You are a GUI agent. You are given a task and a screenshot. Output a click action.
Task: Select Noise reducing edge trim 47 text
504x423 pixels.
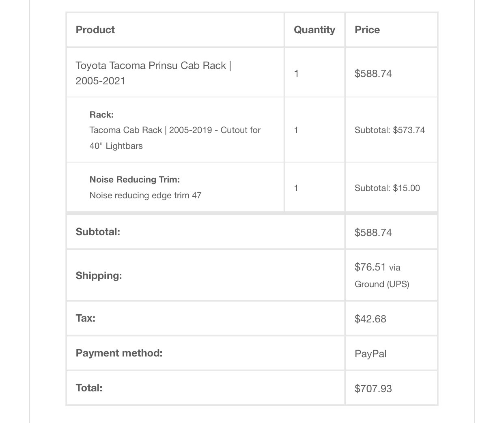(145, 195)
